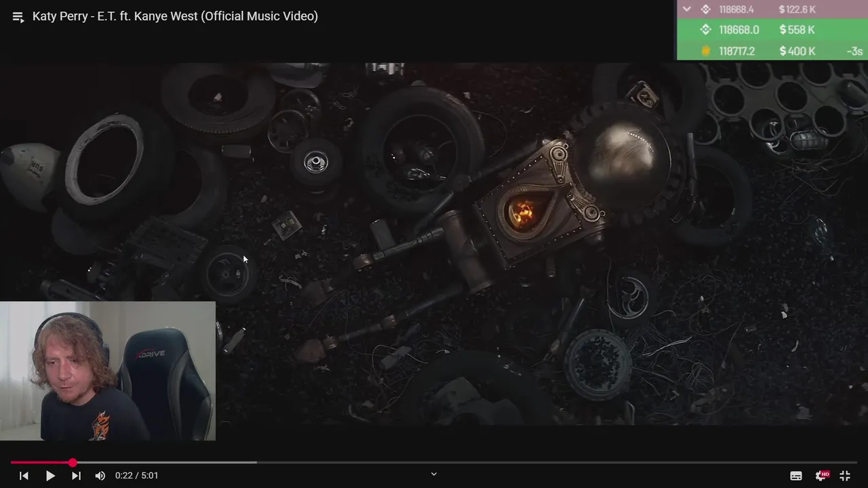This screenshot has width=868, height=488.
Task: Skip to the previous video
Action: [24, 476]
